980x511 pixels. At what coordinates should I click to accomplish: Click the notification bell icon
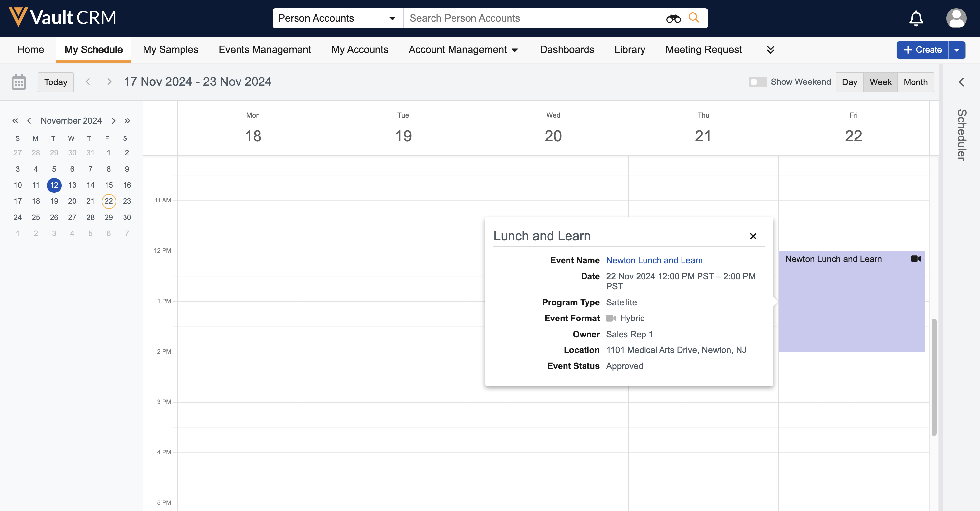point(916,18)
